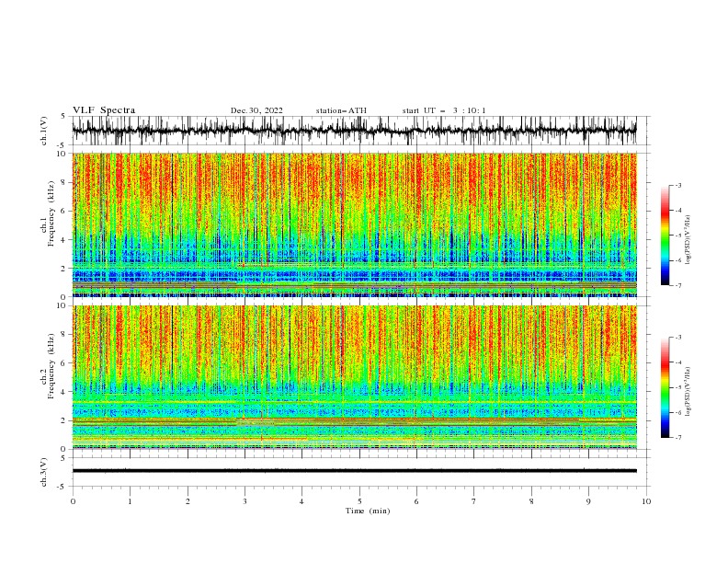Click time axis tick label "1"
The height and width of the screenshot is (563, 728).
point(130,501)
